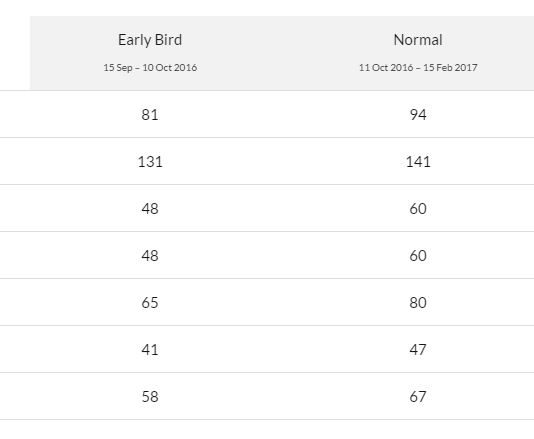Click the second Early Bird price 48
534x439 pixels.
pos(150,255)
